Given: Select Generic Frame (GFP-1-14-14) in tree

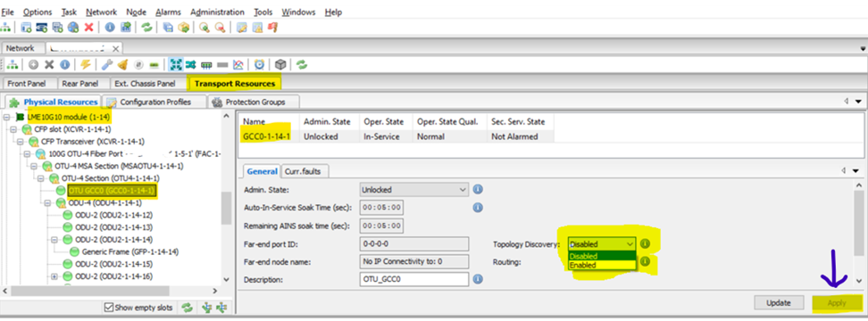Looking at the screenshot, I should point(130,251).
